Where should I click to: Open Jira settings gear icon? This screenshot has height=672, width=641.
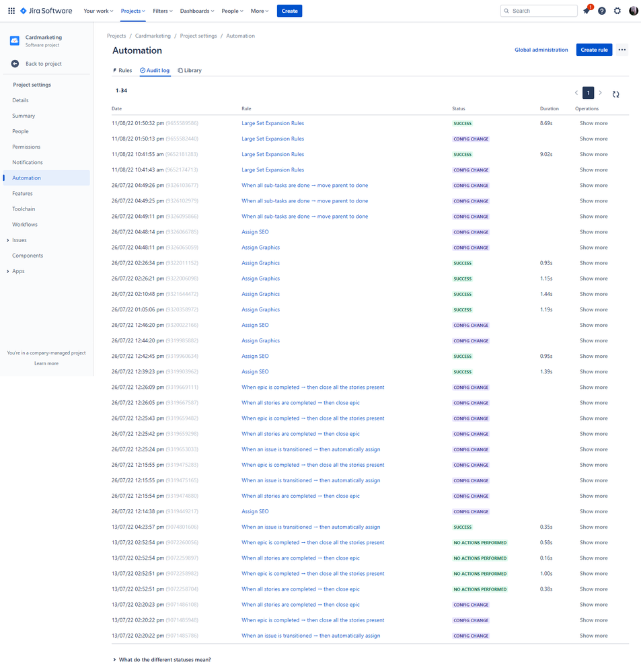tap(617, 11)
